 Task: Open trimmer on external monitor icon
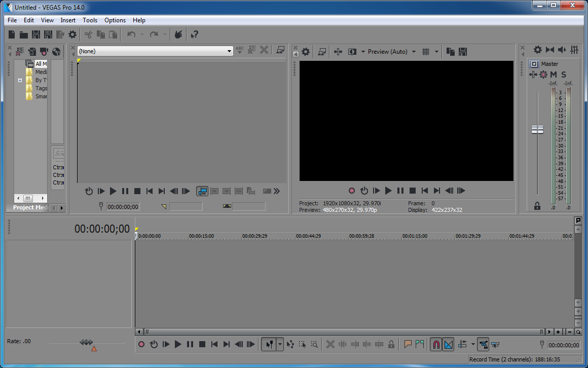(x=280, y=50)
